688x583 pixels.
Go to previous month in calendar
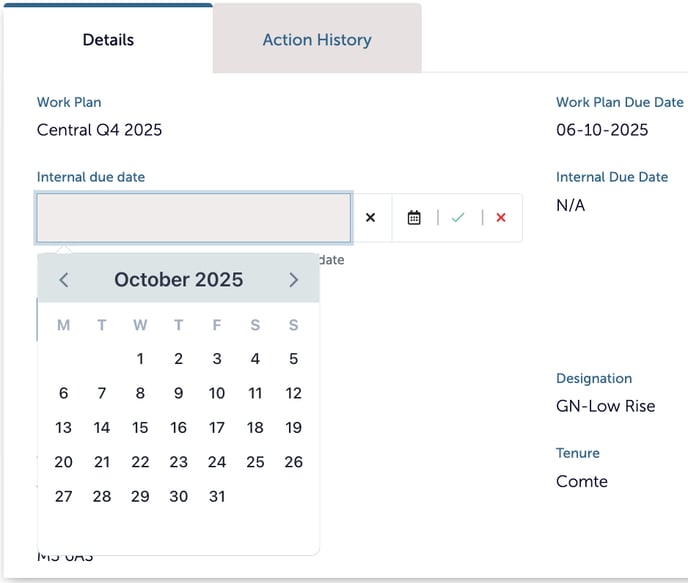tap(64, 280)
